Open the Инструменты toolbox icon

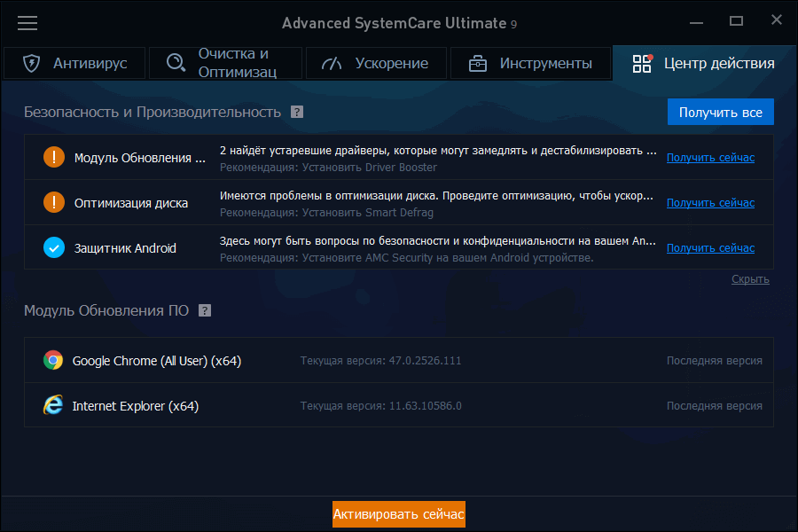(x=478, y=63)
